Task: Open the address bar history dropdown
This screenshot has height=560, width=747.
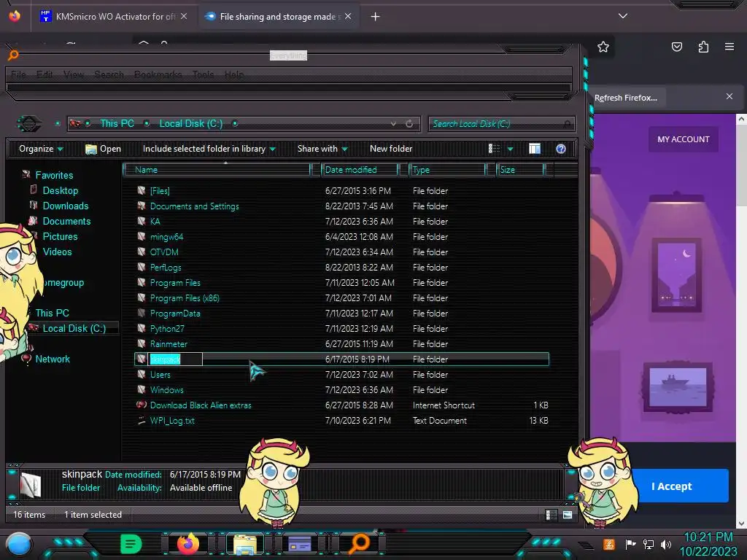Action: (393, 124)
